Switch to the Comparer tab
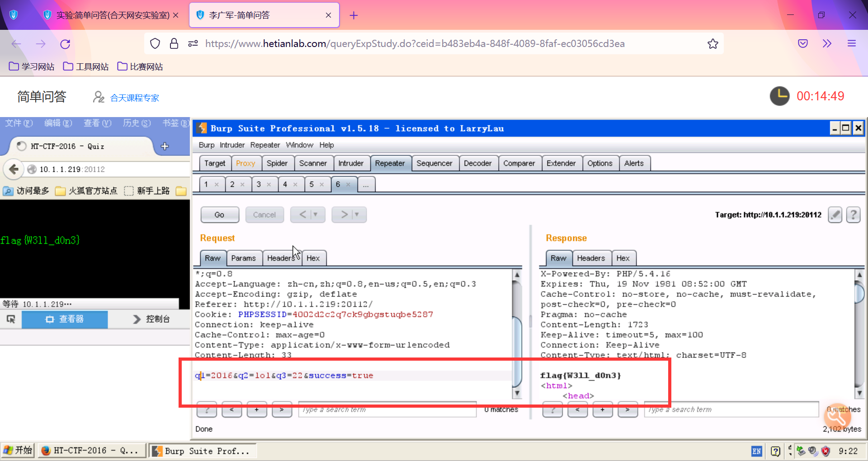This screenshot has width=868, height=461. [x=519, y=164]
